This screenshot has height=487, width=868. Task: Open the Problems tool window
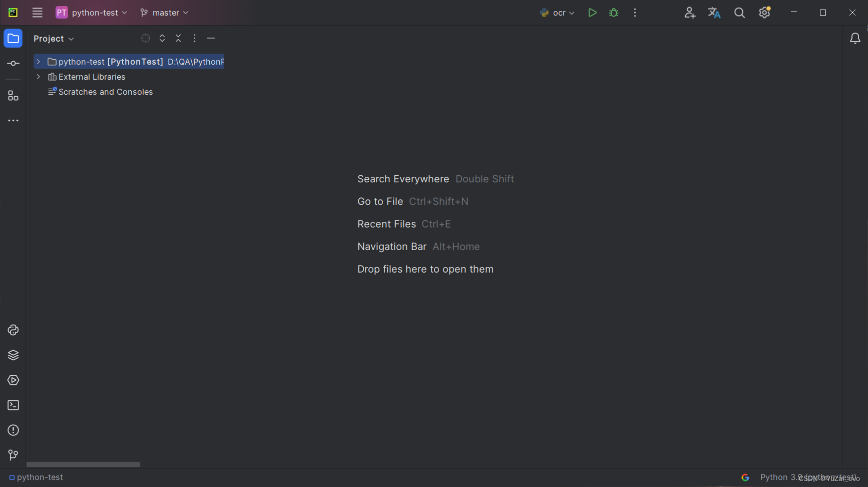[13, 430]
